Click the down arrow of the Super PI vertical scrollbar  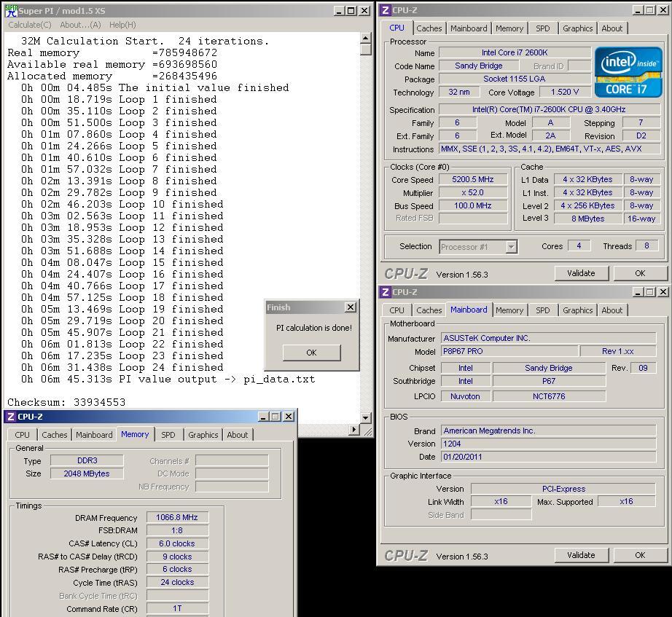coord(366,417)
